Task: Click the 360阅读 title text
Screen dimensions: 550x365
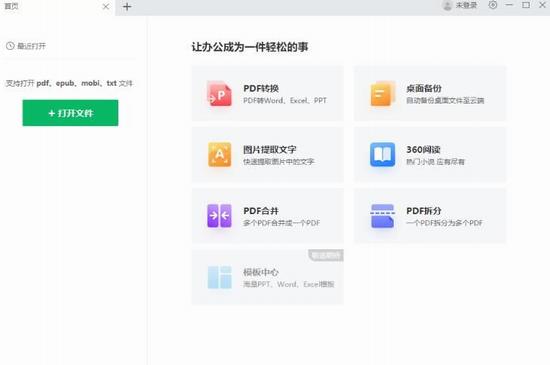Action: click(423, 150)
